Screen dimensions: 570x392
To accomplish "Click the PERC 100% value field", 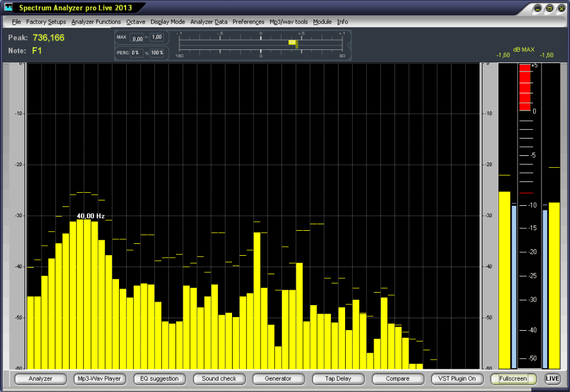I will [x=156, y=52].
